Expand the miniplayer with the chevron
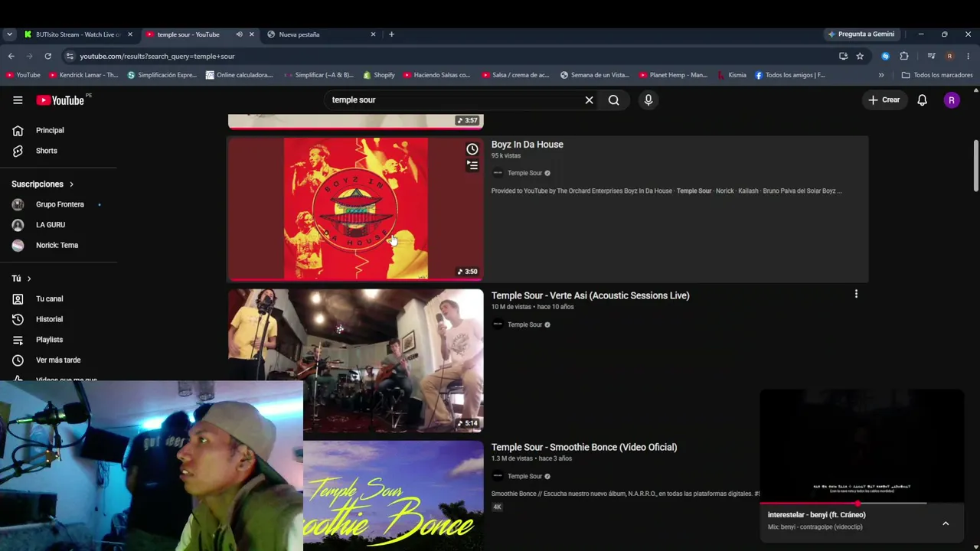 point(946,523)
